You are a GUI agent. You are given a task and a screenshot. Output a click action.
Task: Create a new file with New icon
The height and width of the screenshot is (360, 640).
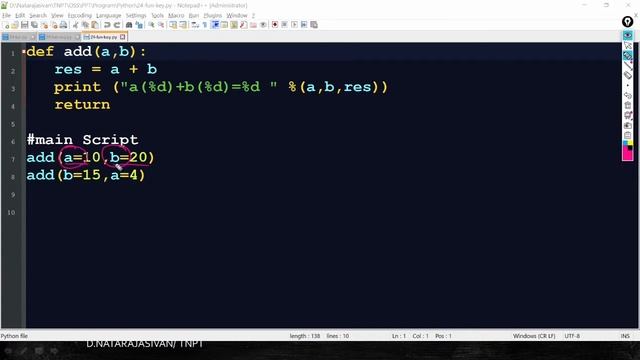coord(6,25)
